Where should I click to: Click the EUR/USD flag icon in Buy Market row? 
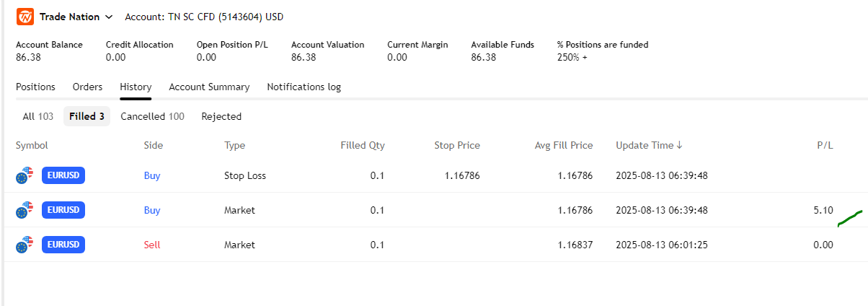[25, 210]
